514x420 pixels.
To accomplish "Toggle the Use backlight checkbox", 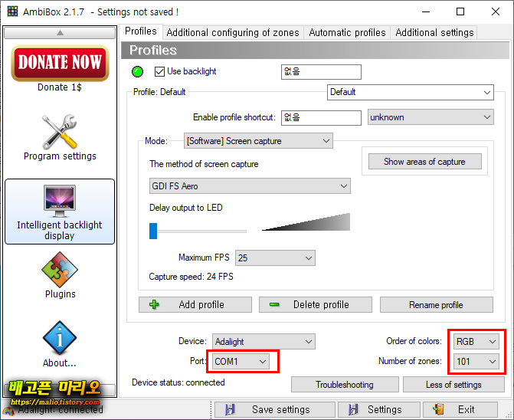I will pos(159,71).
